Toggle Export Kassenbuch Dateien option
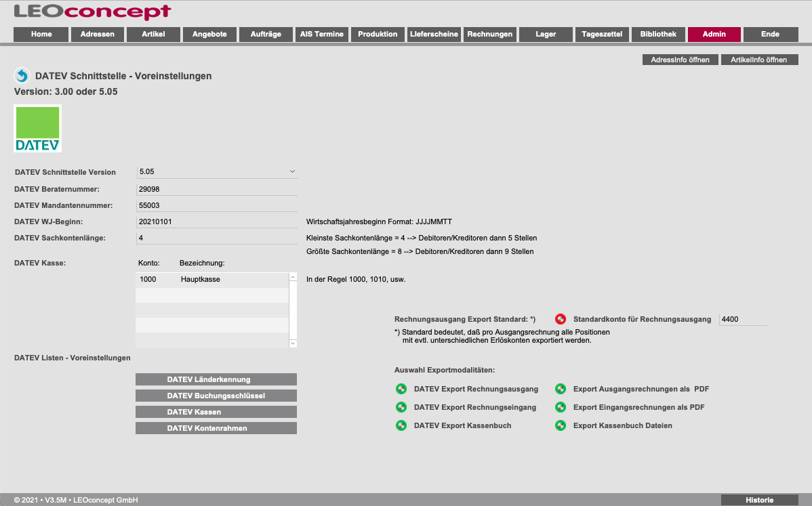The height and width of the screenshot is (506, 812). [561, 425]
